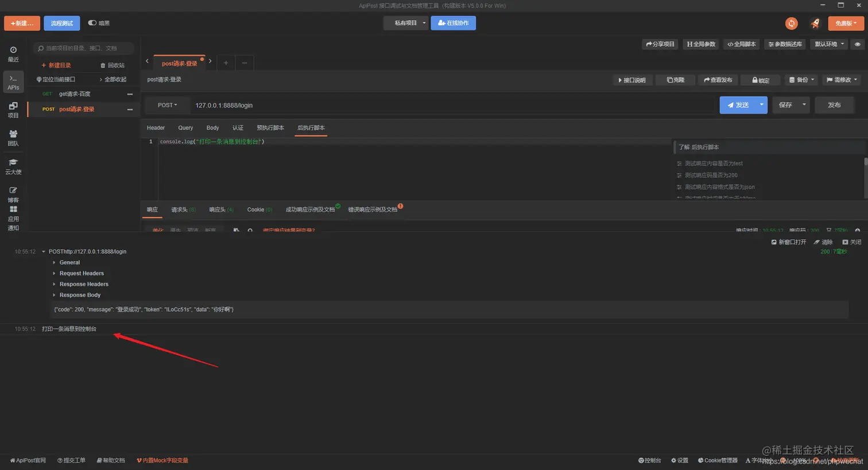
Task: Open the 默认环境 environment dropdown
Action: pos(830,44)
